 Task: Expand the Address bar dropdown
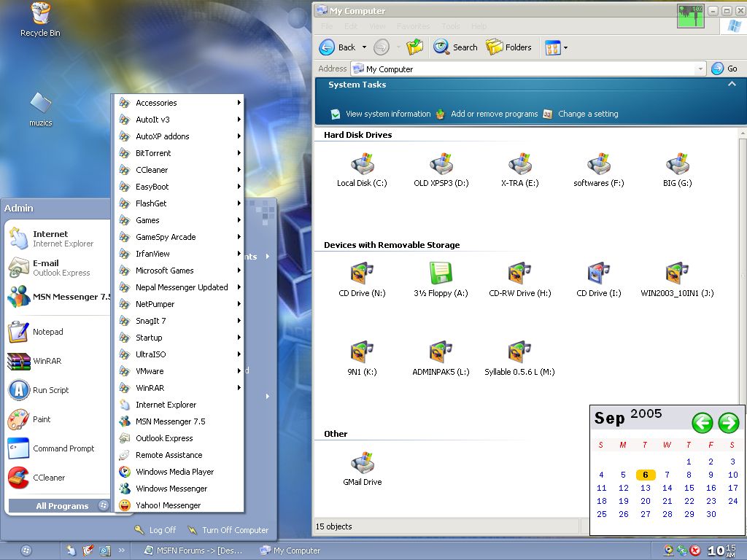(x=700, y=69)
